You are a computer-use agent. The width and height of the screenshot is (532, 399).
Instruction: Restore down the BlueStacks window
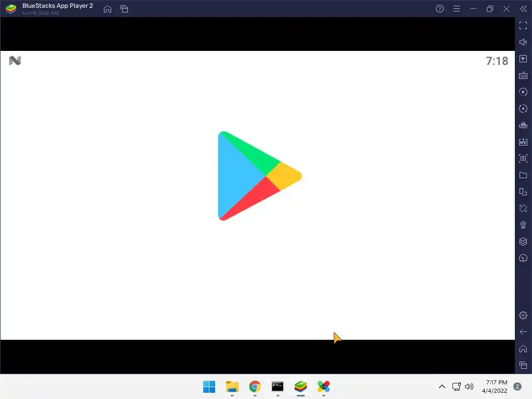coord(489,9)
